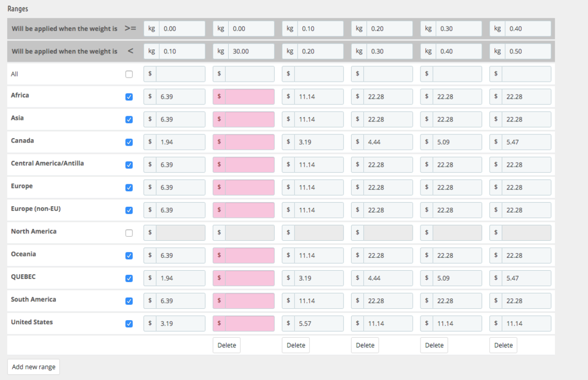588x380 pixels.
Task: Click the Add new range button
Action: (34, 366)
